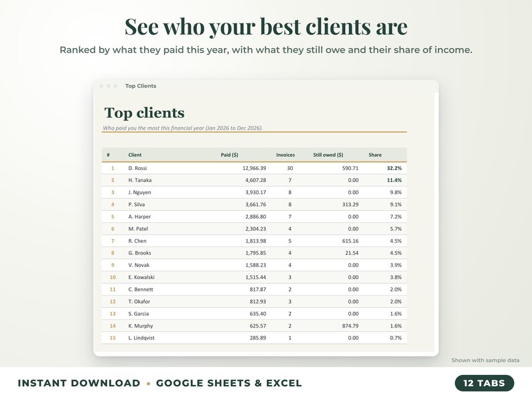The width and height of the screenshot is (532, 399).
Task: Select client name C. Bennett
Action: [x=141, y=289]
